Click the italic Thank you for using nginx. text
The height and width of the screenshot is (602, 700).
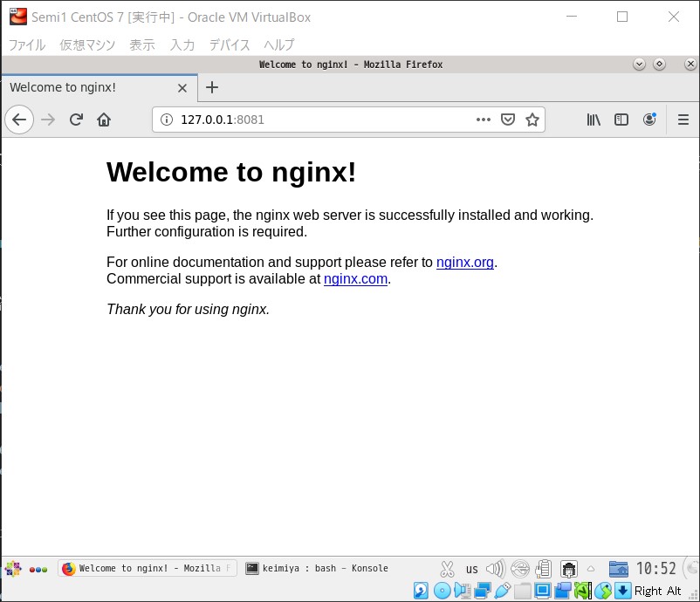(x=188, y=309)
